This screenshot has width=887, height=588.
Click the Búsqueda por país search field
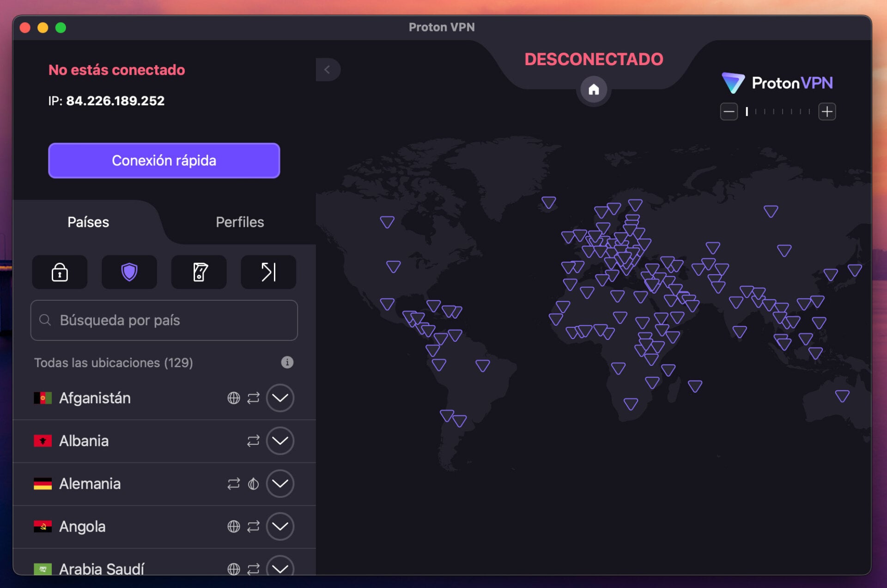tap(164, 320)
